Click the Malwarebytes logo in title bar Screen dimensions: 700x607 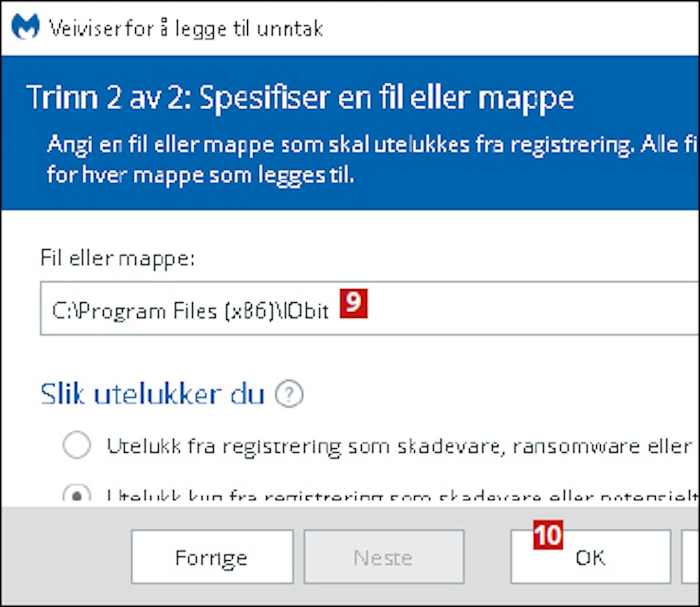click(25, 27)
